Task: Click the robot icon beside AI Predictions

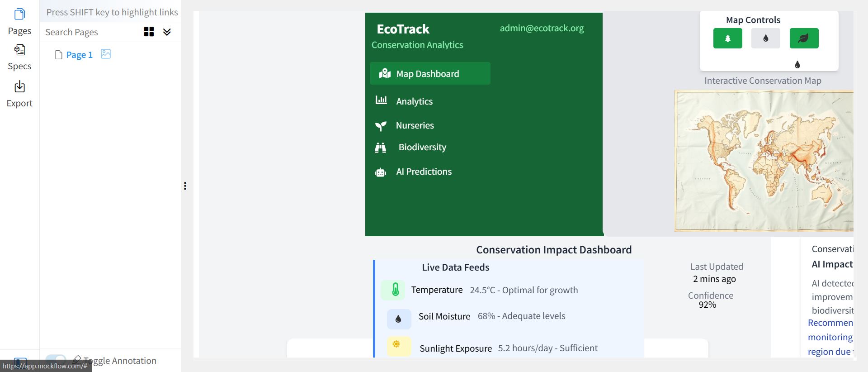Action: pos(380,172)
